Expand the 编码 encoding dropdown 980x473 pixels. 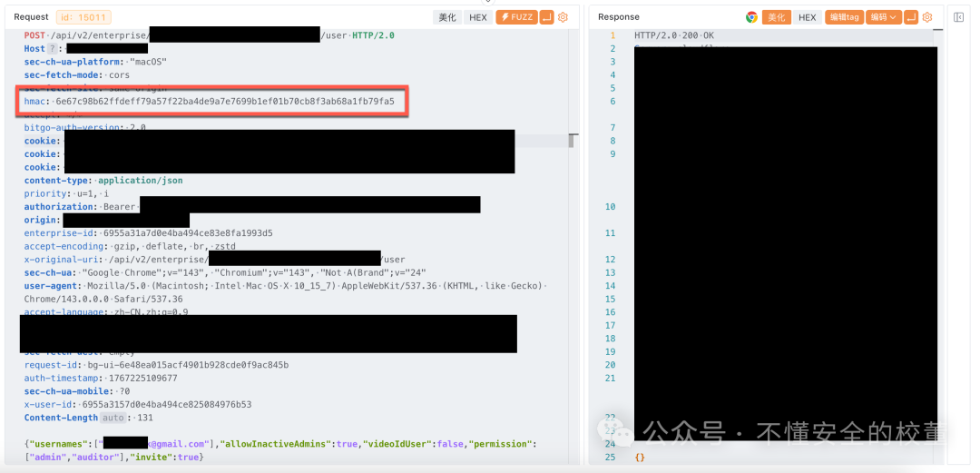[883, 17]
